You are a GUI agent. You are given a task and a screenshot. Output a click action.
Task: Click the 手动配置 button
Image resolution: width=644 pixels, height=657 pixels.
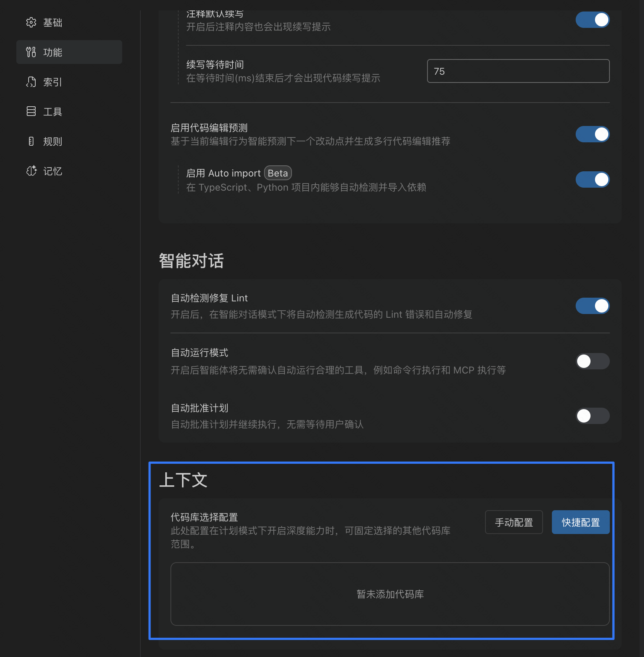(514, 522)
